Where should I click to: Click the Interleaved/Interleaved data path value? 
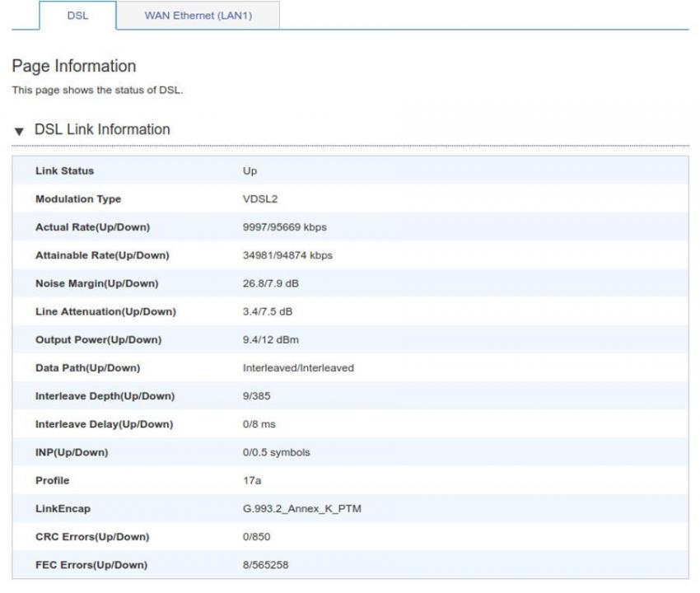[x=298, y=368]
